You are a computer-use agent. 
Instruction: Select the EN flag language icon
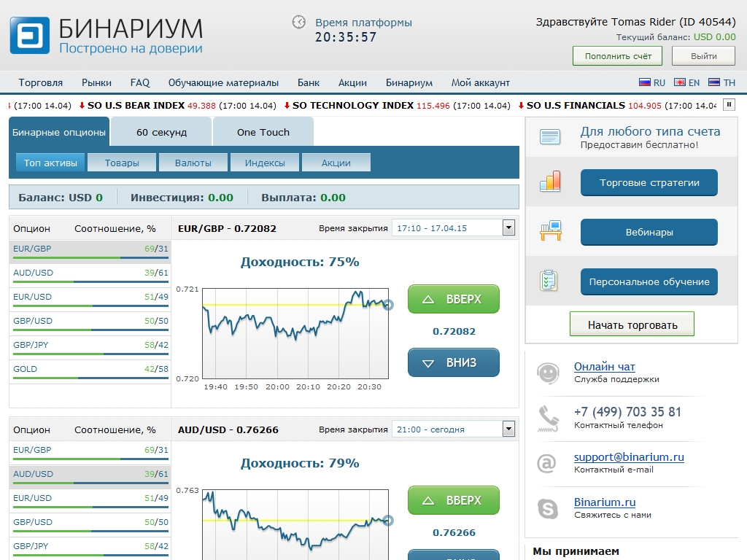click(x=679, y=83)
